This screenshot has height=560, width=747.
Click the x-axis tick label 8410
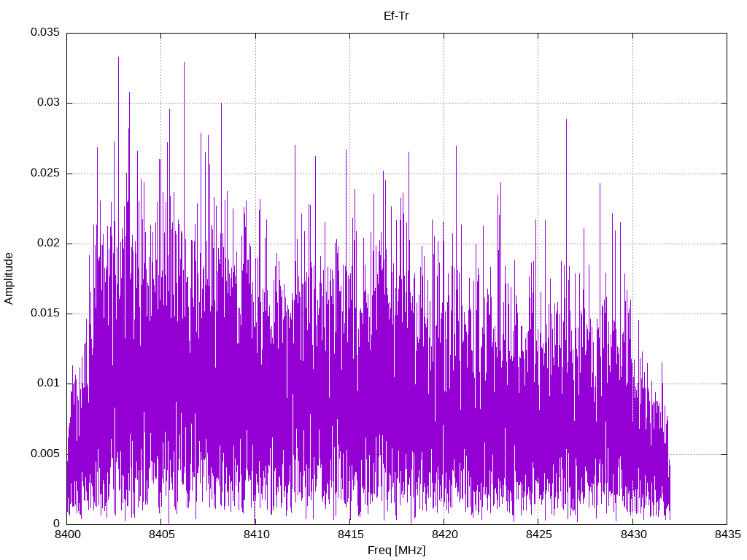coord(256,534)
